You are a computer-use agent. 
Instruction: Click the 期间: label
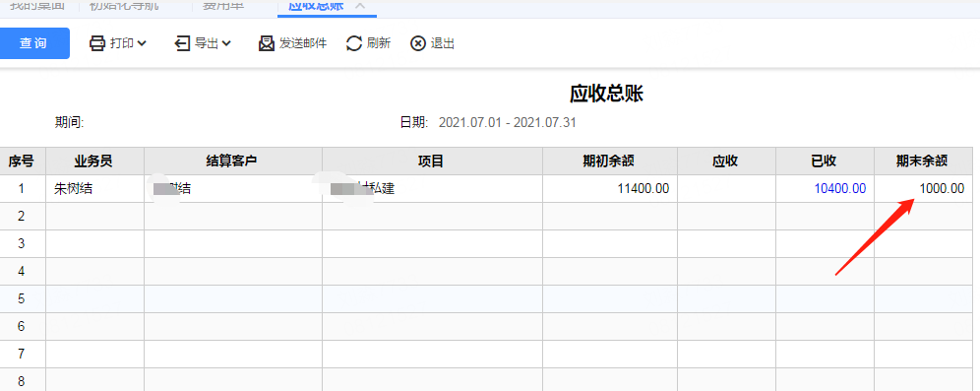(70, 122)
